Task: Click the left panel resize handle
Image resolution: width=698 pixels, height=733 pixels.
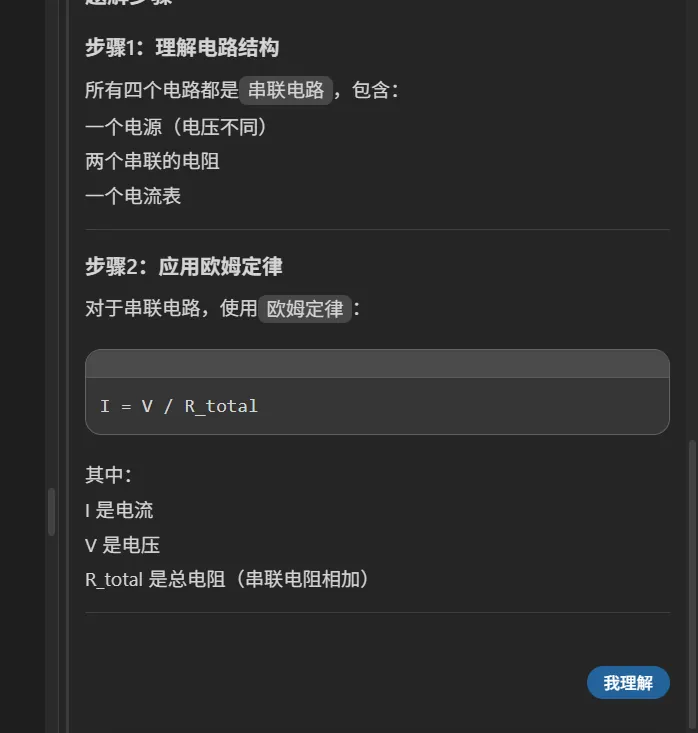Action: point(52,512)
